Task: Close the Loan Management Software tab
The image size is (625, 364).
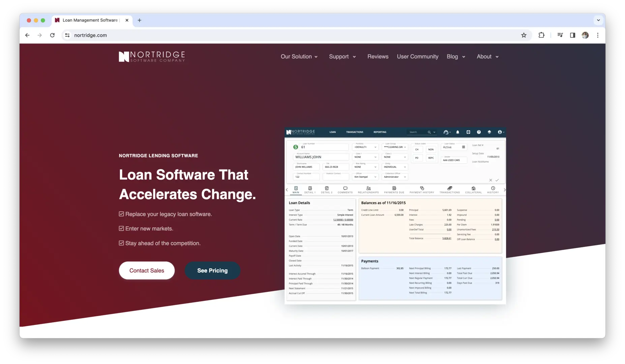Action: pyautogui.click(x=127, y=20)
